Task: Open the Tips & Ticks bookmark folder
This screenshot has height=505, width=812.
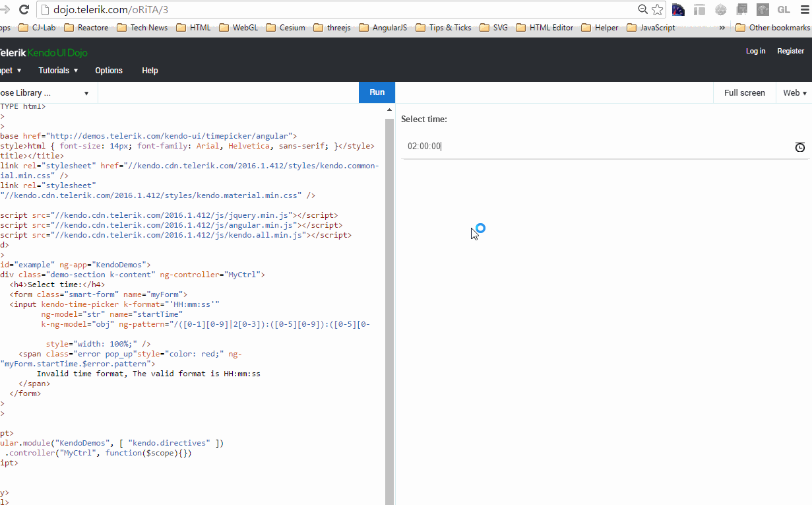Action: (444, 28)
